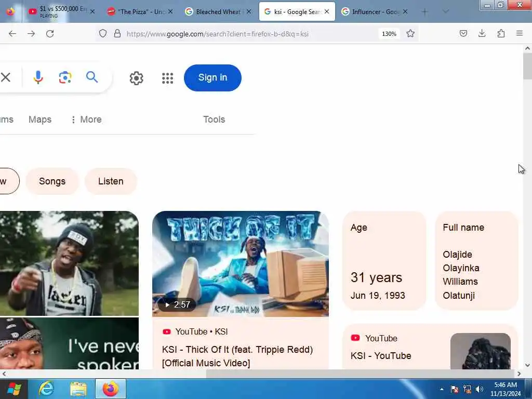Open network tray icon
This screenshot has height=399, width=532.
467,389
